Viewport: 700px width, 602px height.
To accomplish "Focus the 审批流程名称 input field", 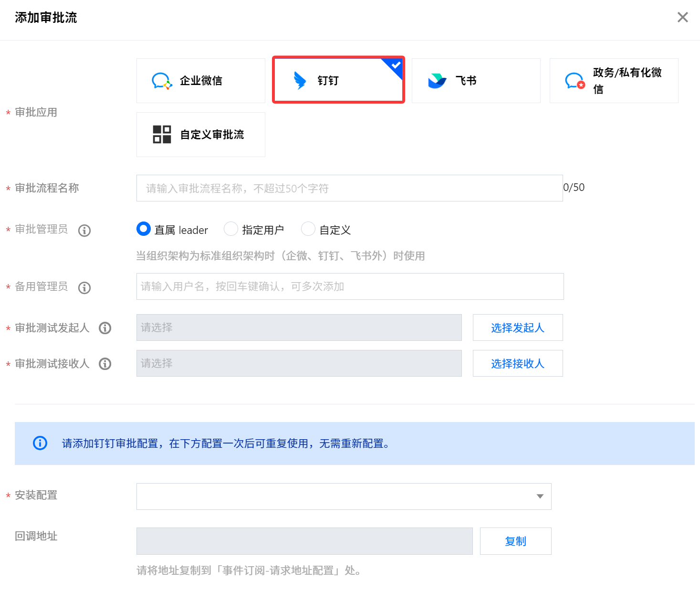I will pos(349,188).
